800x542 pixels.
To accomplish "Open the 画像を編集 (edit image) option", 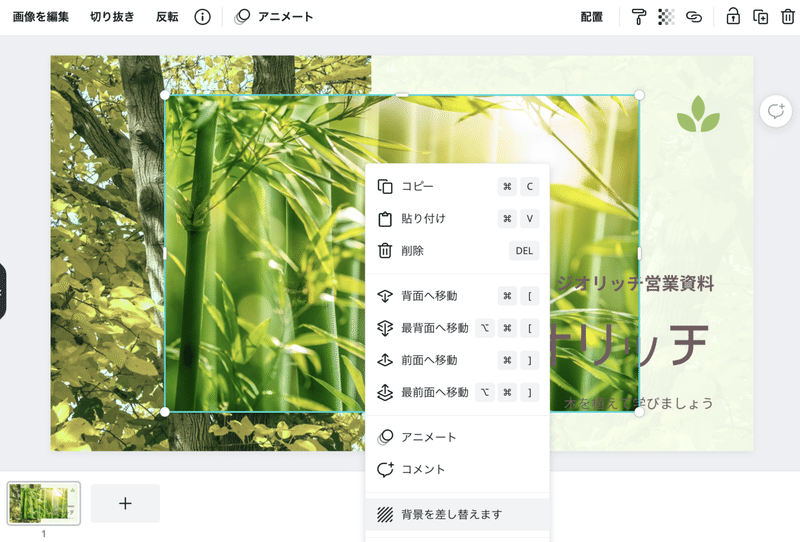I will pos(41,17).
